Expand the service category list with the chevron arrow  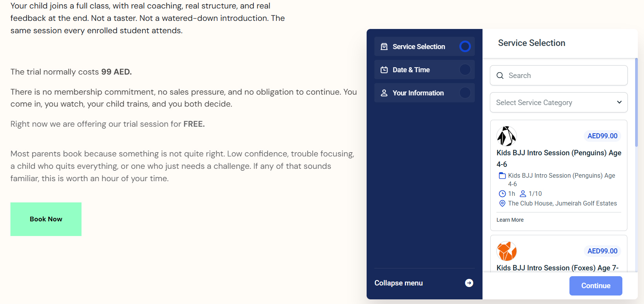(x=619, y=102)
